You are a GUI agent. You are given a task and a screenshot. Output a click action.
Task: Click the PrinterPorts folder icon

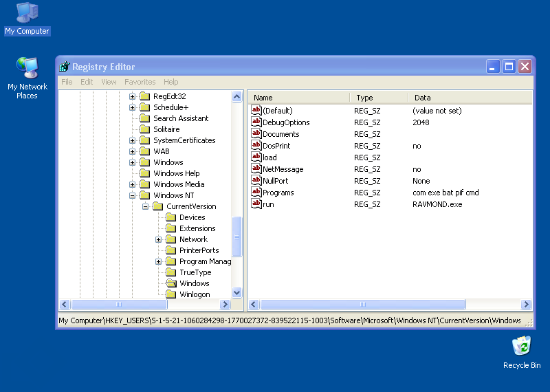[170, 250]
